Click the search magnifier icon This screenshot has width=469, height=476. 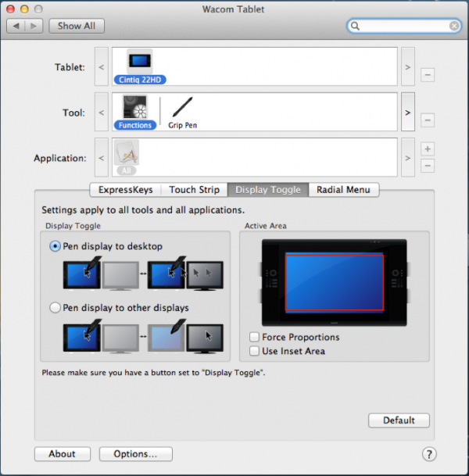pos(356,26)
